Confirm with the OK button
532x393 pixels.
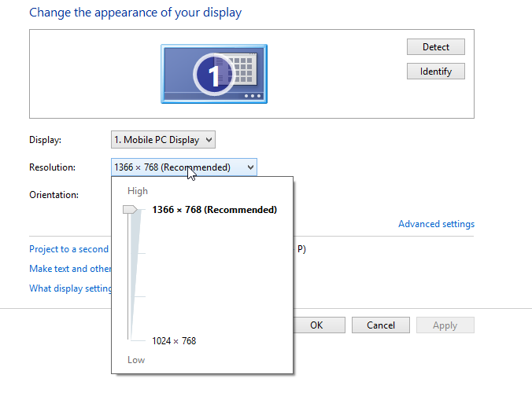[x=319, y=325]
